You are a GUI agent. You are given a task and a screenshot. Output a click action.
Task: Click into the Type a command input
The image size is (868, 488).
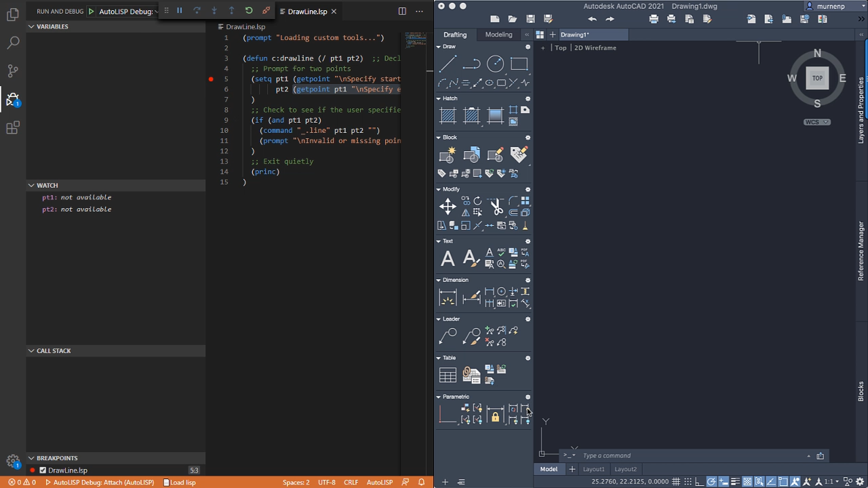pyautogui.click(x=692, y=455)
